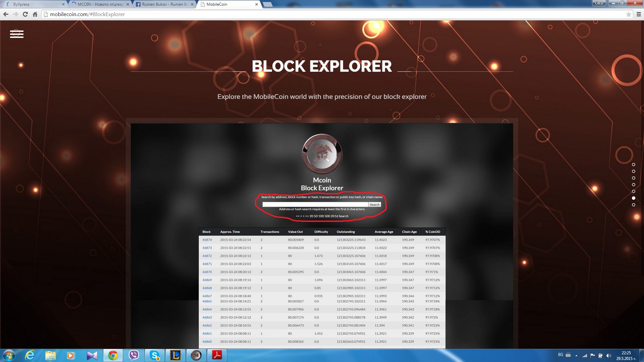Open the Windows Start button
Viewport: 644px width, 362px height.
coord(9,355)
